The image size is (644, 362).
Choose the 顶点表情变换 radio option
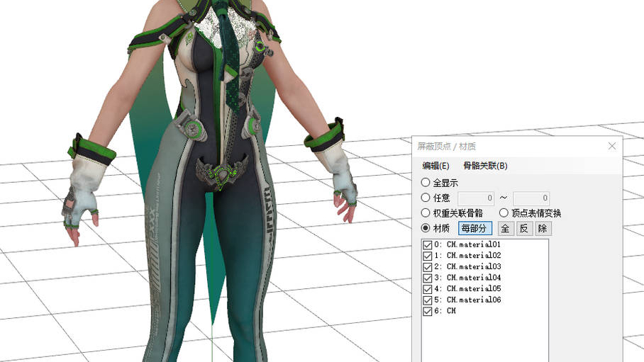click(x=504, y=213)
